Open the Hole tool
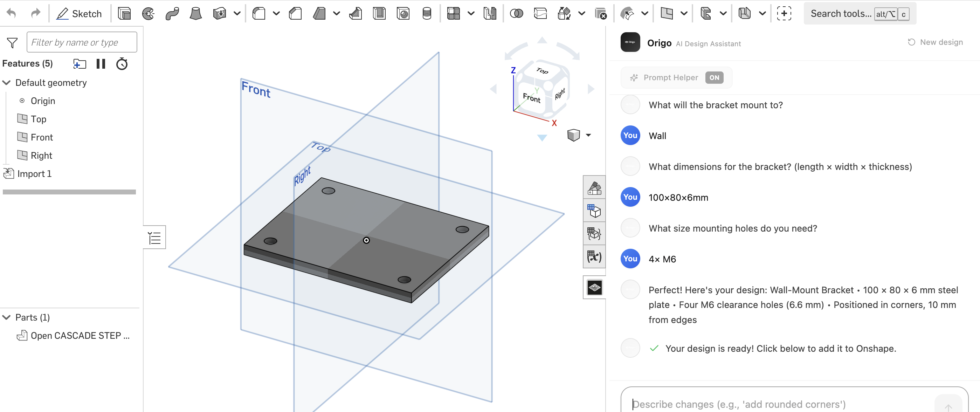Image resolution: width=980 pixels, height=412 pixels. click(403, 13)
